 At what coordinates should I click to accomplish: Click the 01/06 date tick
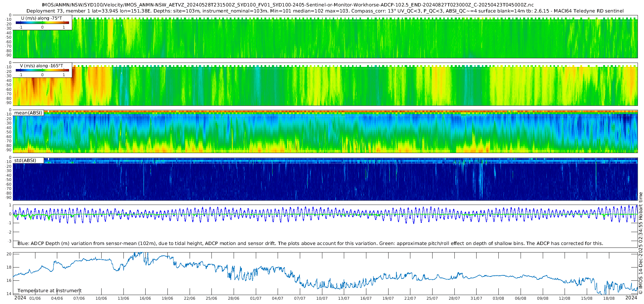(x=35, y=298)
